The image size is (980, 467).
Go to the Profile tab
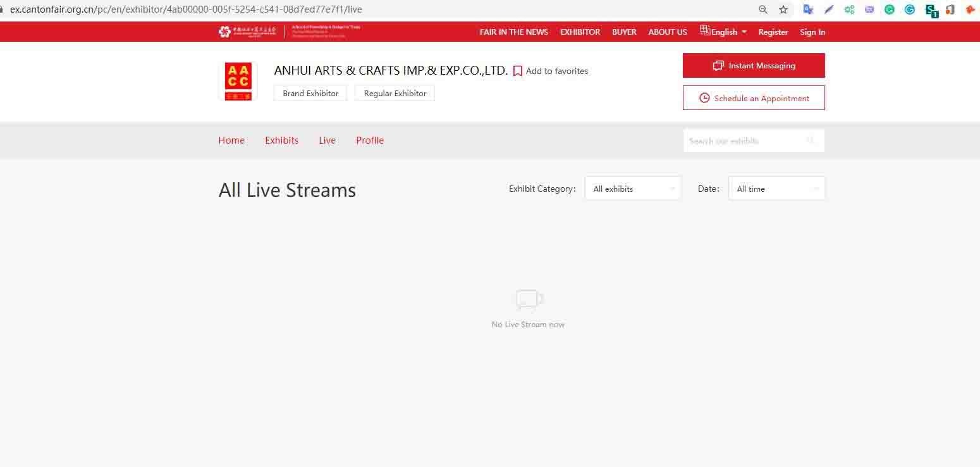[x=370, y=140]
